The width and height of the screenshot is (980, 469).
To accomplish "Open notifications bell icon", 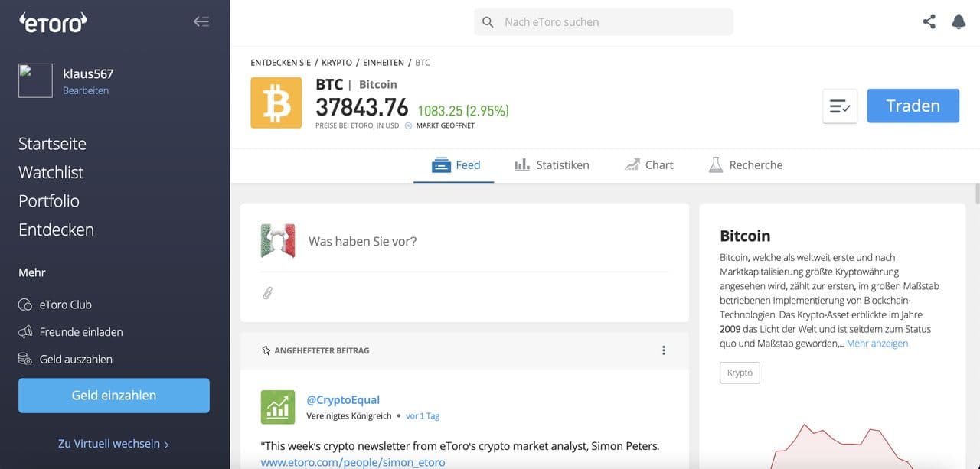I will [959, 22].
